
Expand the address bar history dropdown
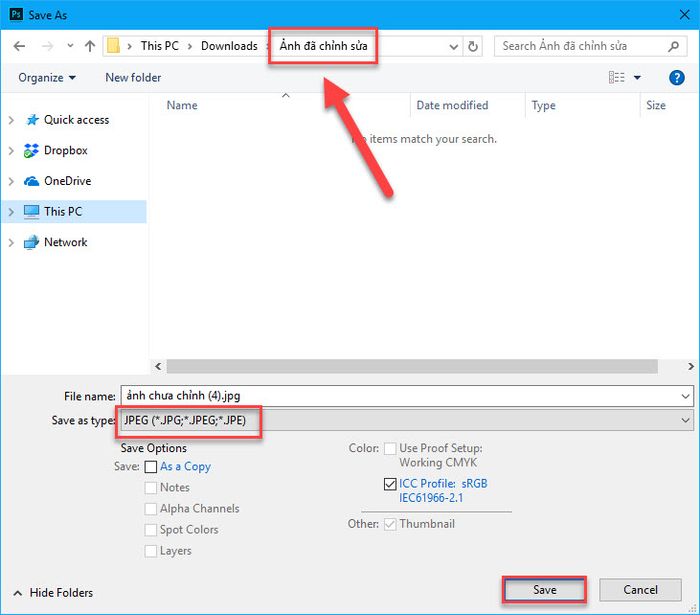coord(454,46)
